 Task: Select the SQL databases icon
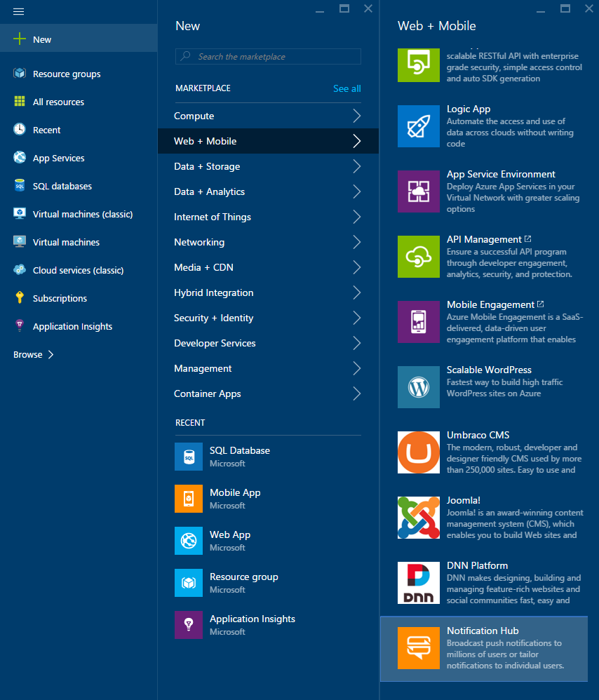coord(20,186)
